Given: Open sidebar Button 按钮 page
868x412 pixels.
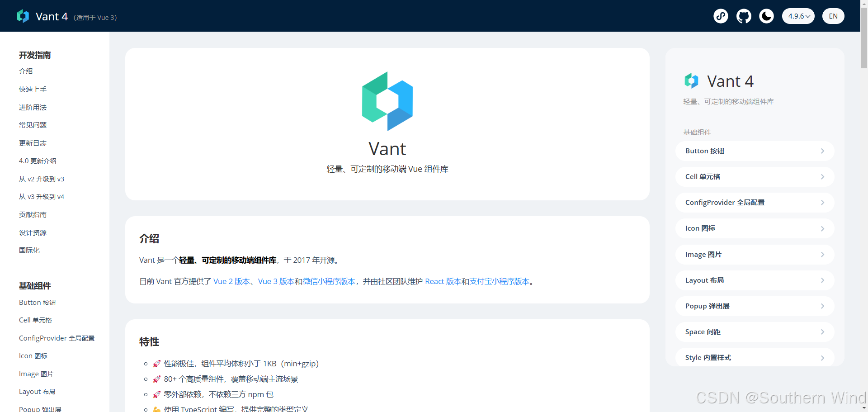Looking at the screenshot, I should point(38,303).
